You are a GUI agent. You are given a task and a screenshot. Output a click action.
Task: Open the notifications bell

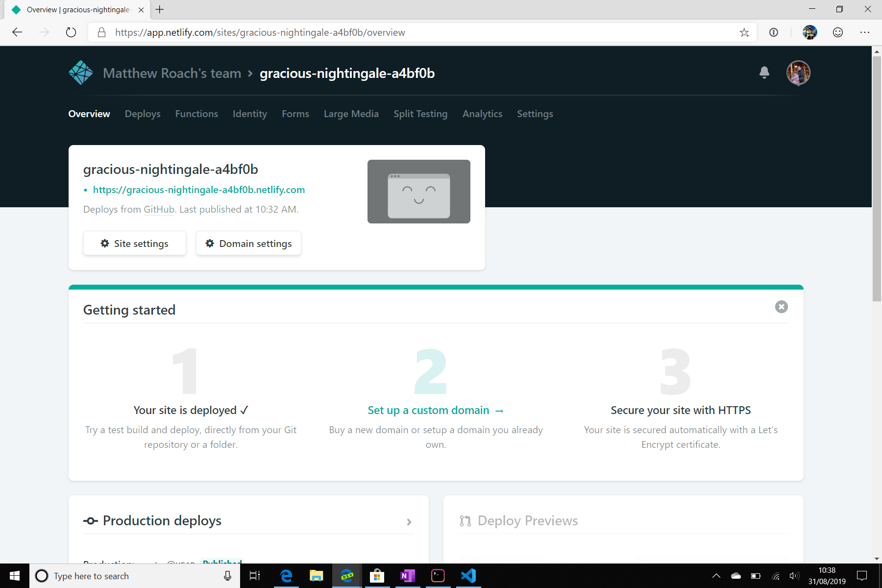(764, 73)
